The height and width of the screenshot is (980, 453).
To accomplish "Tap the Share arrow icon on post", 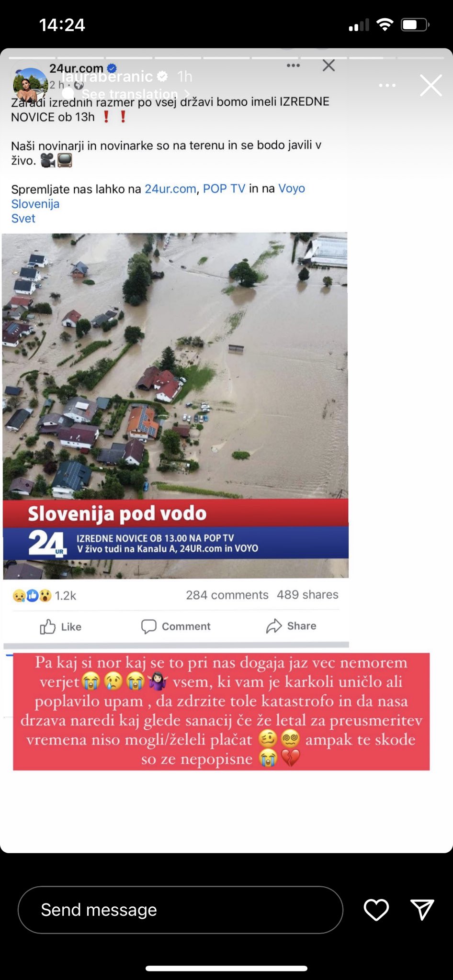I will (274, 626).
